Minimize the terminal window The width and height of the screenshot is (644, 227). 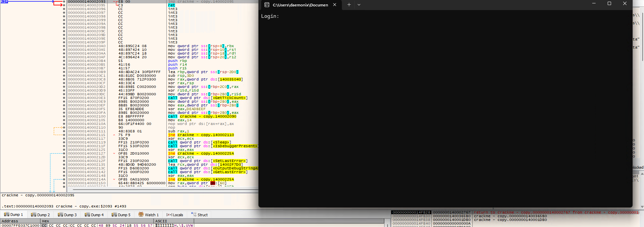click(x=594, y=3)
